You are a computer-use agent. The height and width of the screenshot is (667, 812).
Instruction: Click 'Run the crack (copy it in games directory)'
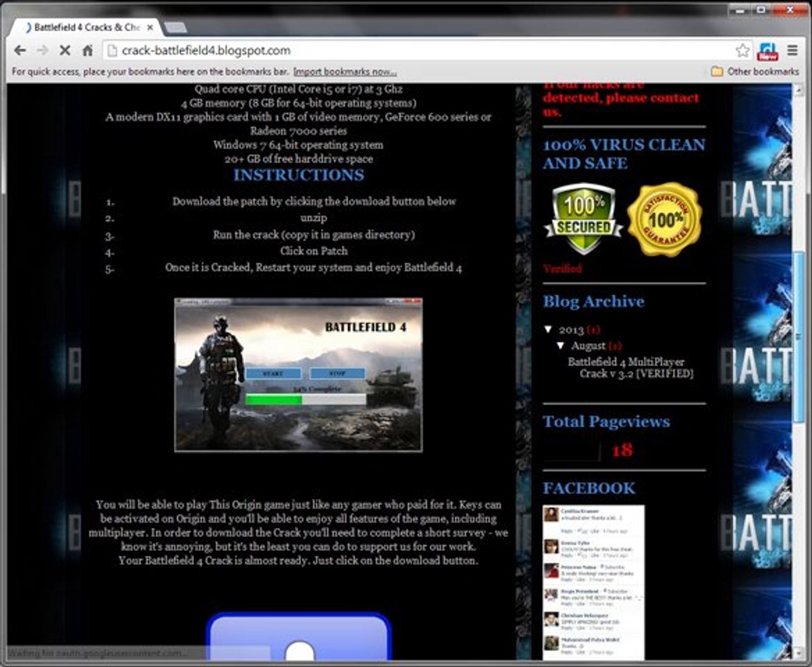click(314, 235)
